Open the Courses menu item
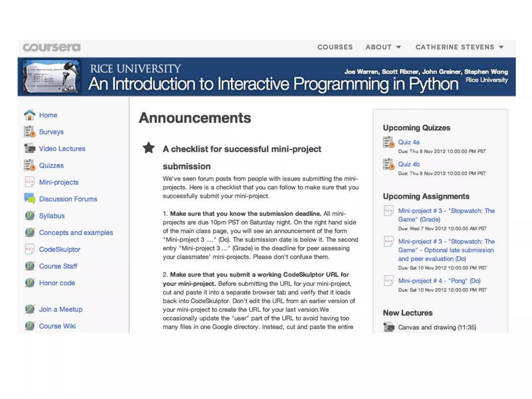532x399 pixels. click(335, 47)
